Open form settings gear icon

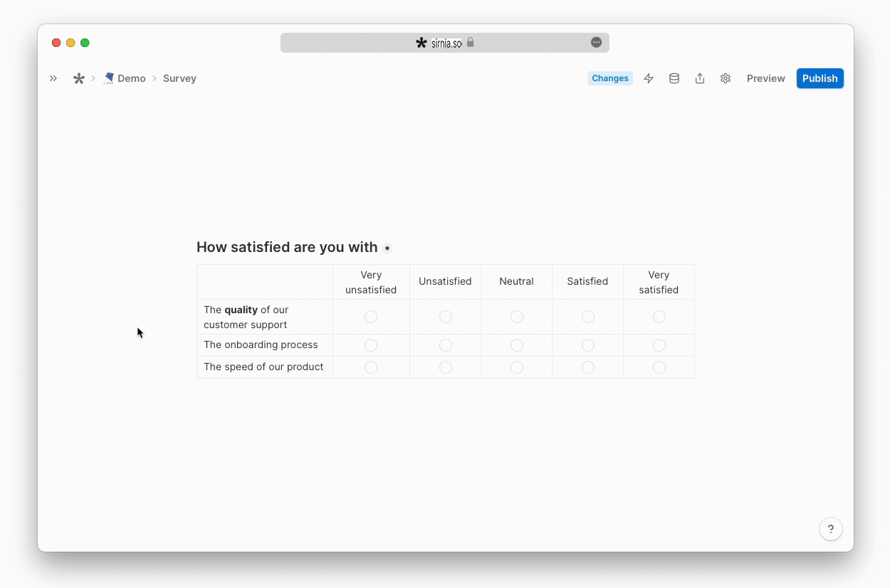726,78
